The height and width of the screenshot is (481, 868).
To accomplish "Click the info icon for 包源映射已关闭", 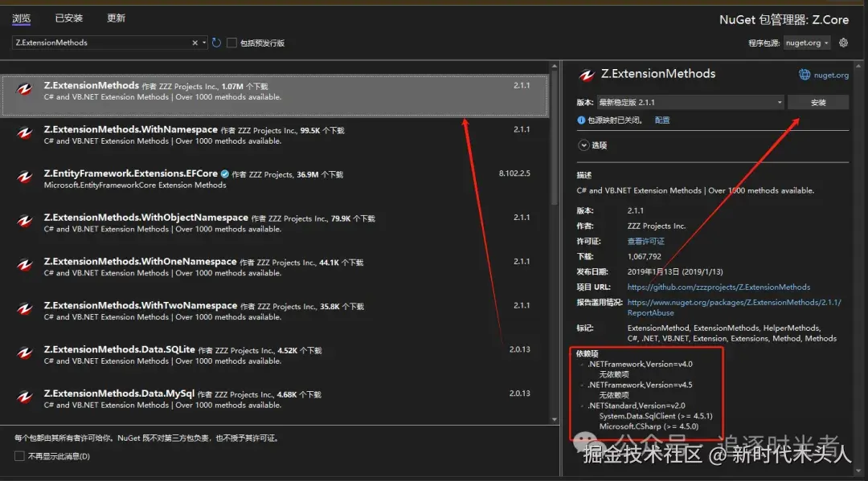I will pyautogui.click(x=581, y=120).
